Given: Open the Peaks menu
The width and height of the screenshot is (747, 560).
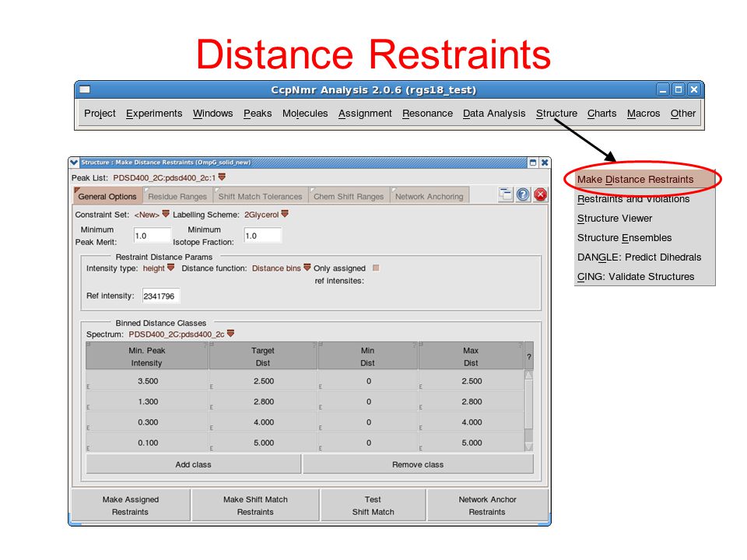Looking at the screenshot, I should [x=258, y=114].
